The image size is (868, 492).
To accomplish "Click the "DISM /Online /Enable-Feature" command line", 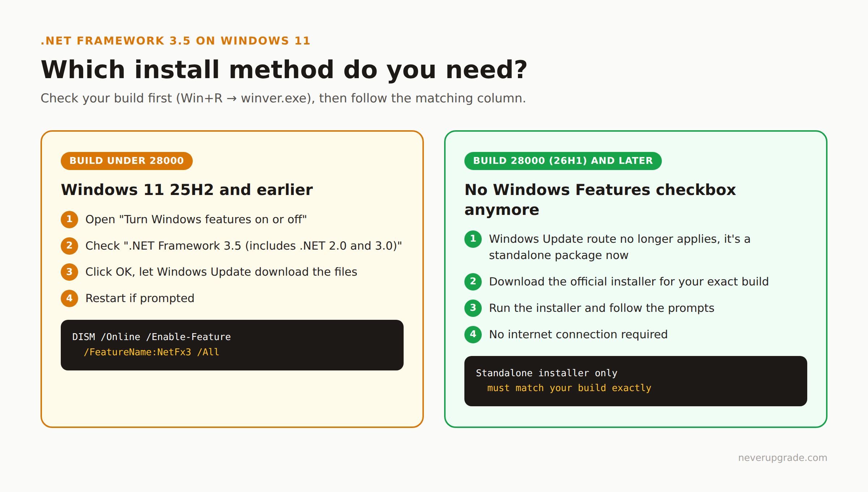I will point(152,337).
